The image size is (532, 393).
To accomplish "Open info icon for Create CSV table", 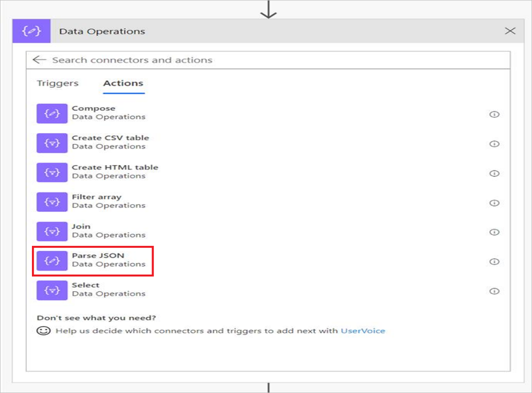I will point(494,144).
